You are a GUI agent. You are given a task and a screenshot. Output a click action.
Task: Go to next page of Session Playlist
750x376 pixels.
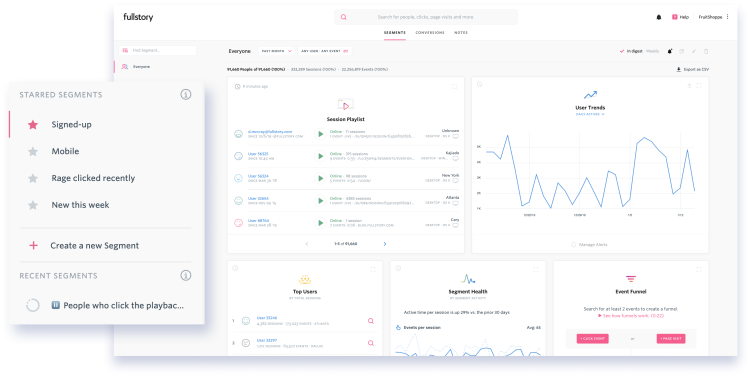[385, 244]
